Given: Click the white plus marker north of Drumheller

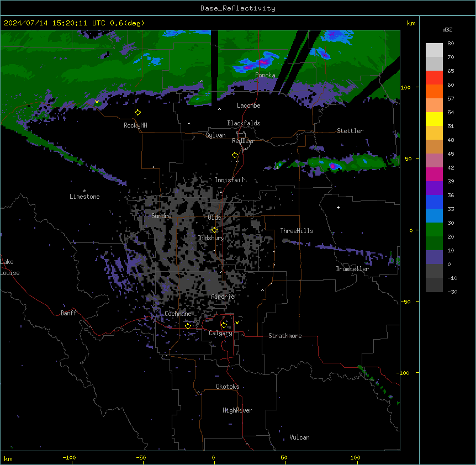Looking at the screenshot, I should click(x=338, y=207).
